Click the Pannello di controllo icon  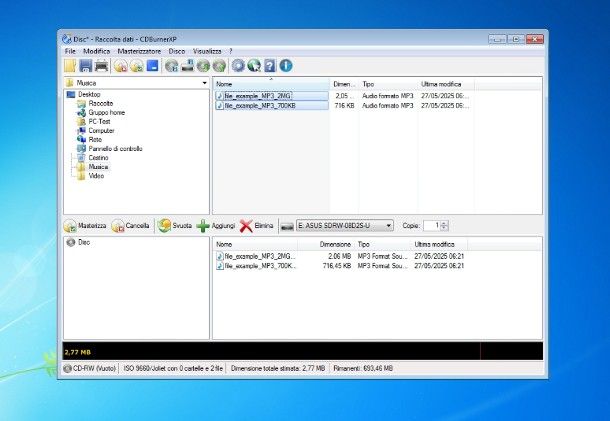point(81,149)
